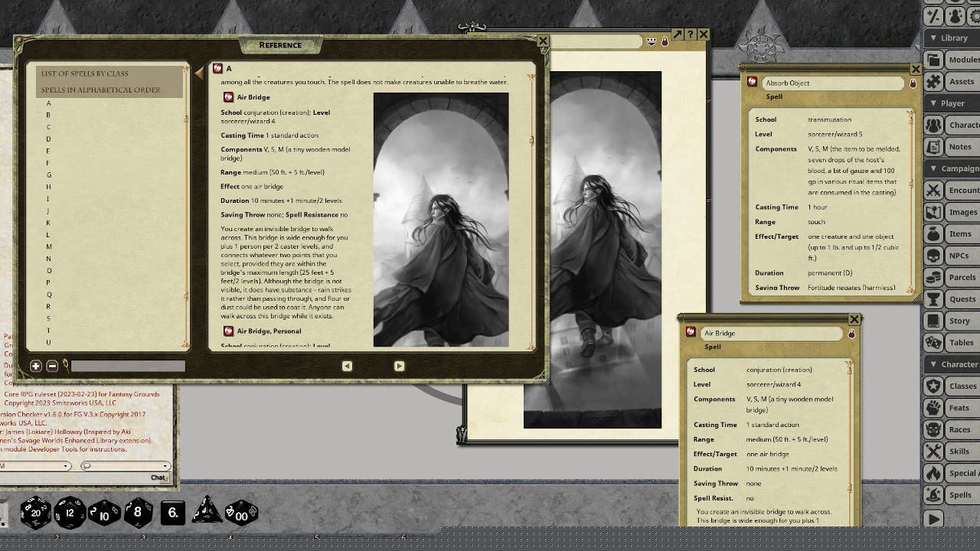Jump to letter T in spell index
This screenshot has width=980, height=551.
[x=48, y=331]
